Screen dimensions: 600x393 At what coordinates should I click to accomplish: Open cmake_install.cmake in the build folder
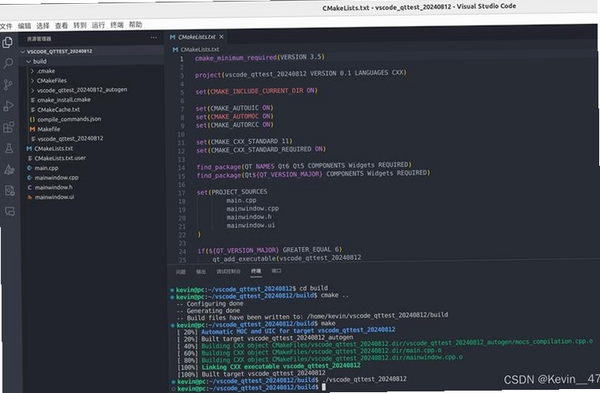tap(64, 100)
